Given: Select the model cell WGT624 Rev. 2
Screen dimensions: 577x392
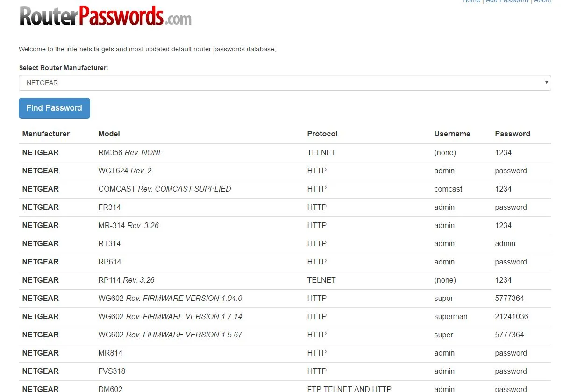Looking at the screenshot, I should tap(125, 171).
